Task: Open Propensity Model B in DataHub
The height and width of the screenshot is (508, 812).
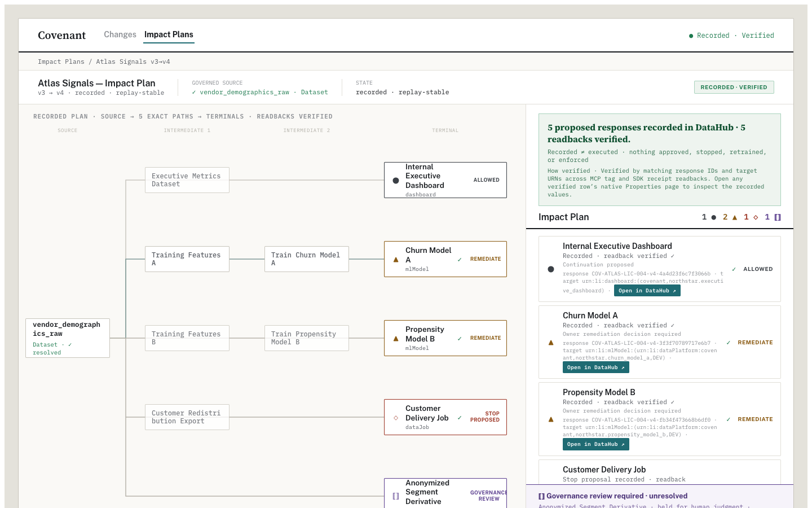Action: [x=596, y=444]
